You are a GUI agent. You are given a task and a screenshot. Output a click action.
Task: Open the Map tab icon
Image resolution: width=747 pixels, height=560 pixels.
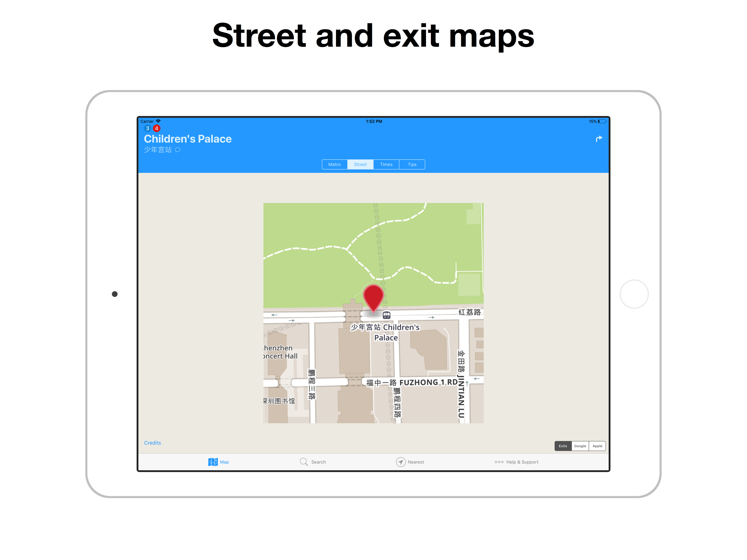[213, 462]
